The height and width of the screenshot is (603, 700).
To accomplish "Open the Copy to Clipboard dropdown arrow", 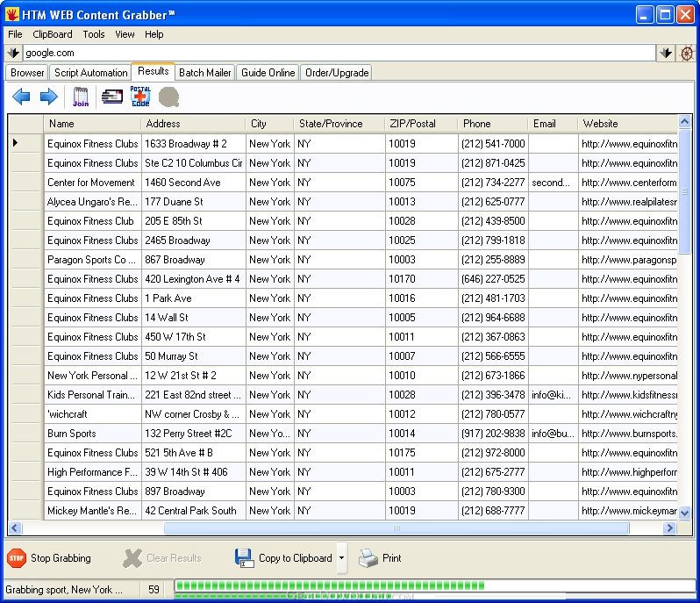I will coord(341,558).
